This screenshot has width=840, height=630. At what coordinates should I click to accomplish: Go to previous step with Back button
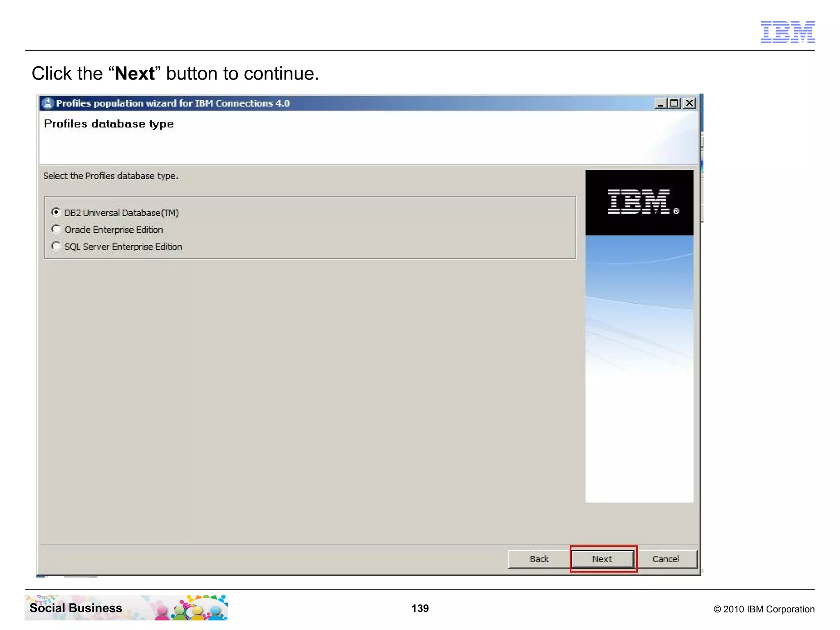(x=539, y=559)
